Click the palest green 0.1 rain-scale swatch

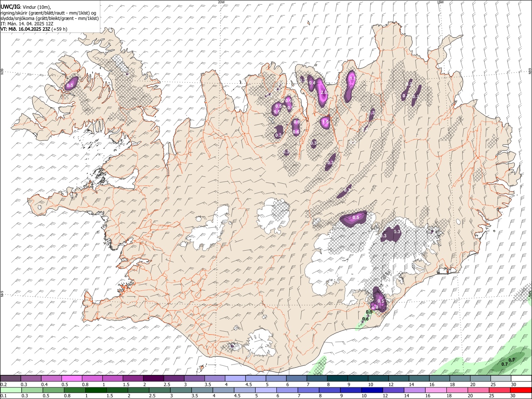pos(11,390)
